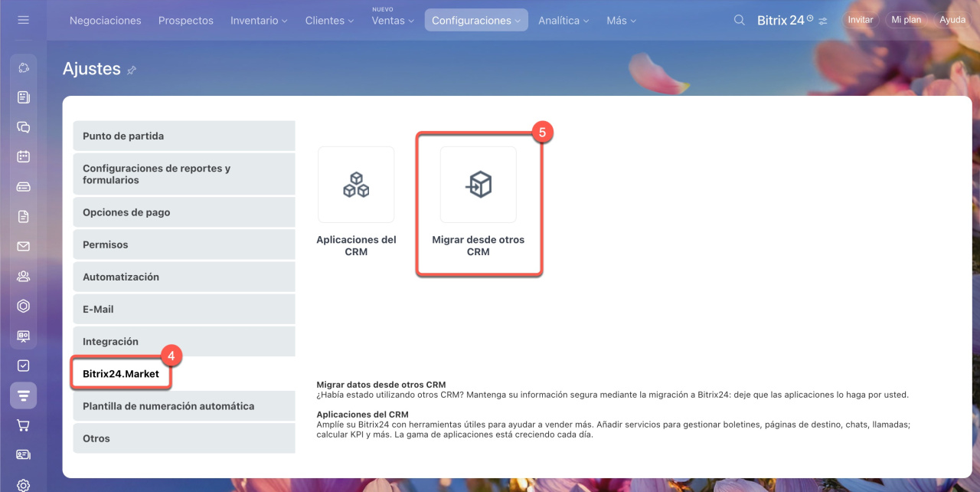Open the hamburger menu in the sidebar
The image size is (980, 492).
point(23,20)
